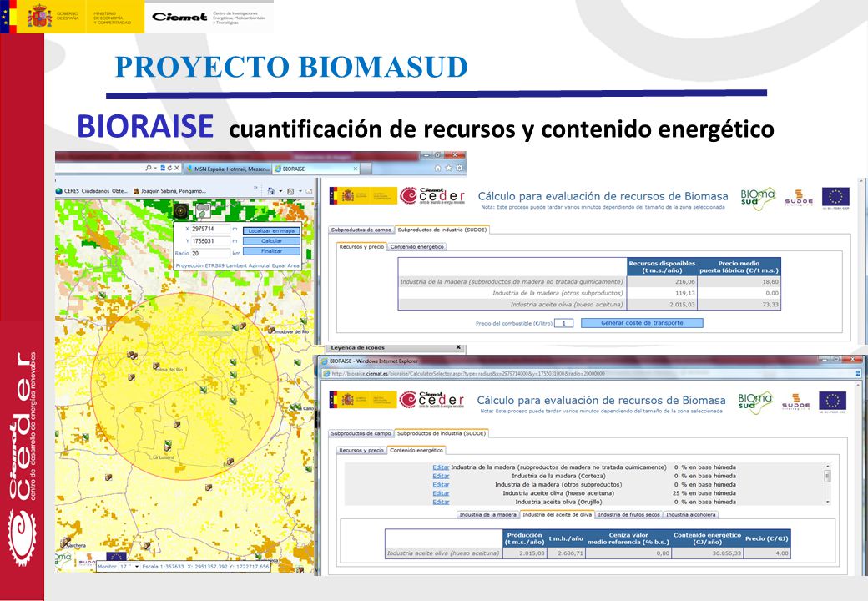
Task: Select Contenido energético tab in upper panel
Action: (416, 247)
